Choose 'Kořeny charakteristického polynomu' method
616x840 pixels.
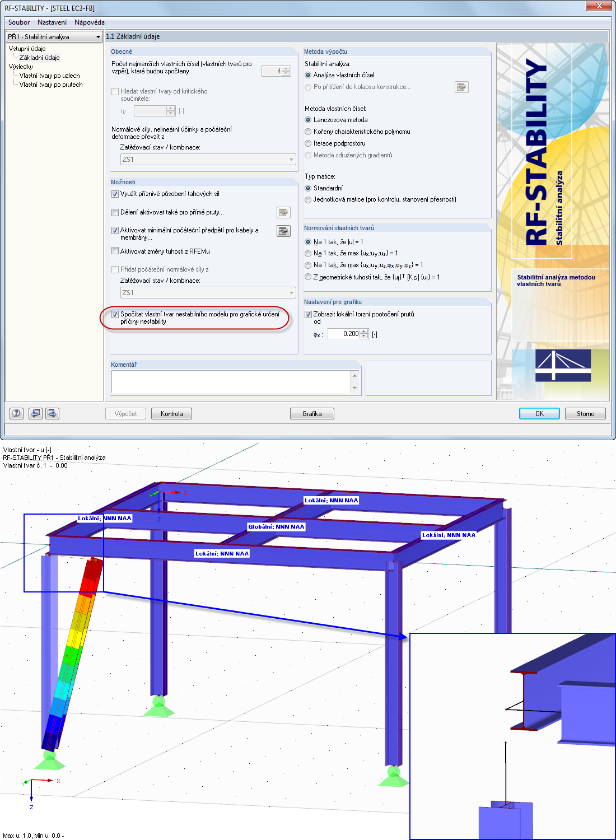(x=308, y=132)
